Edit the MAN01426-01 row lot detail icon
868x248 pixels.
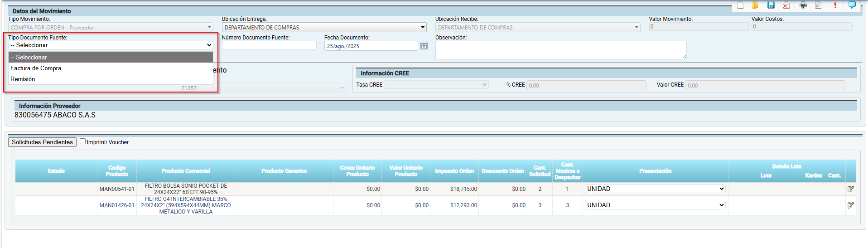[850, 205]
